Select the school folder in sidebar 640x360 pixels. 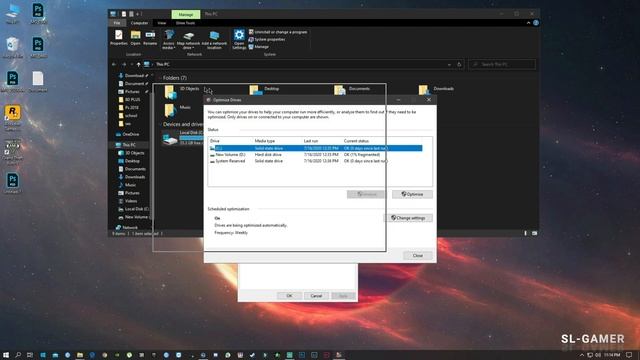(131, 116)
